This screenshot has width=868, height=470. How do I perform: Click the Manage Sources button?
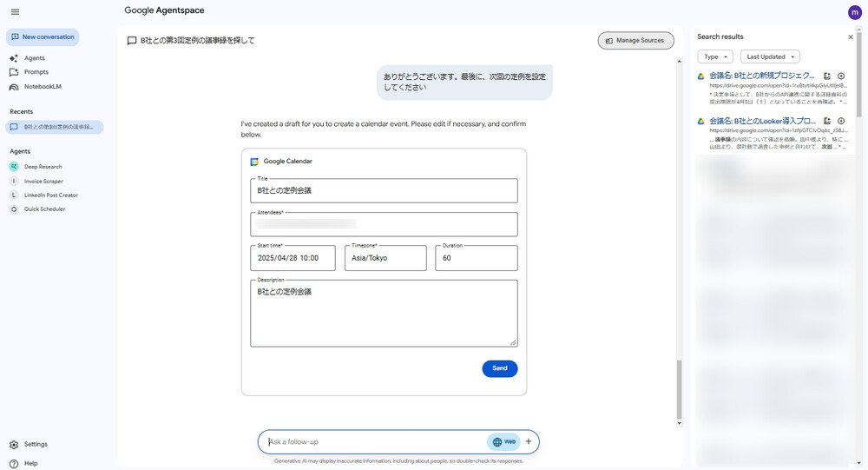(x=635, y=41)
